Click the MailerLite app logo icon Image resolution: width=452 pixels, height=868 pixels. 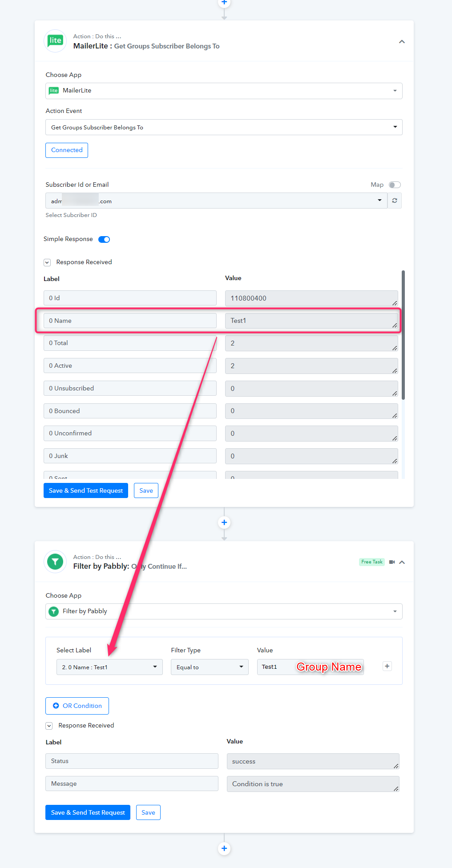[55, 41]
